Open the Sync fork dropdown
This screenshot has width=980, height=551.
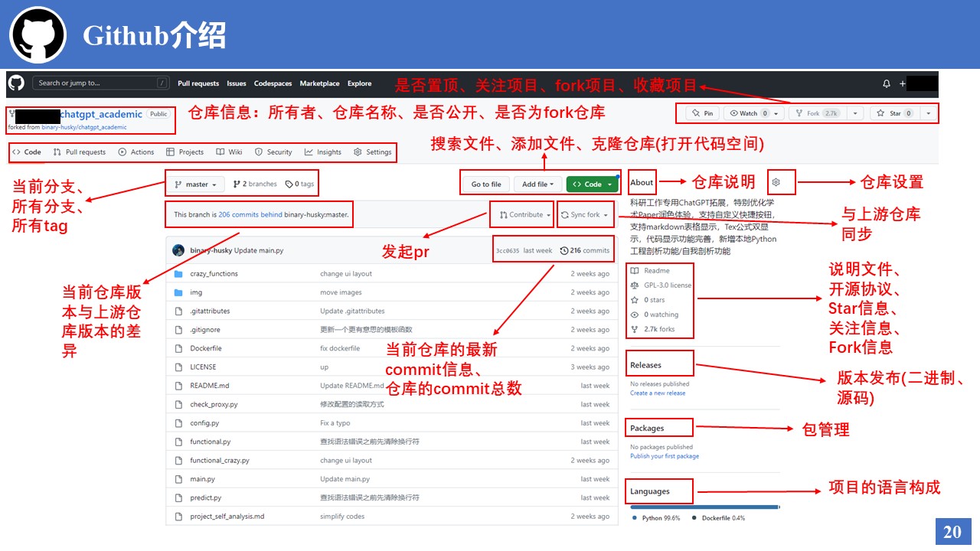point(585,215)
